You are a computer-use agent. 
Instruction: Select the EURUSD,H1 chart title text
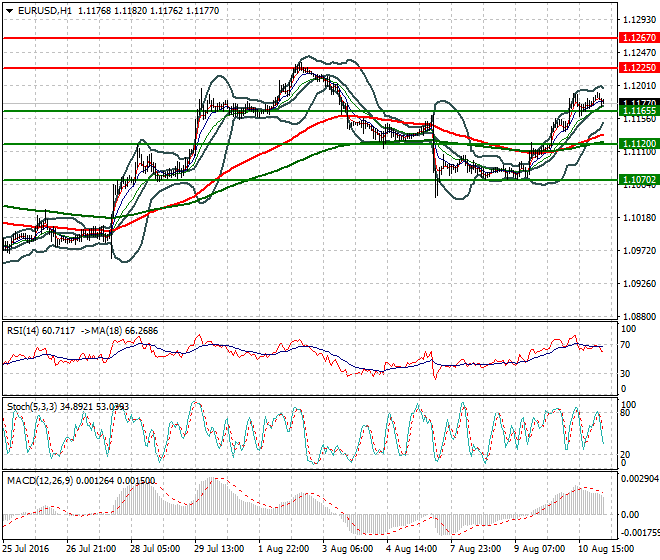coord(45,11)
